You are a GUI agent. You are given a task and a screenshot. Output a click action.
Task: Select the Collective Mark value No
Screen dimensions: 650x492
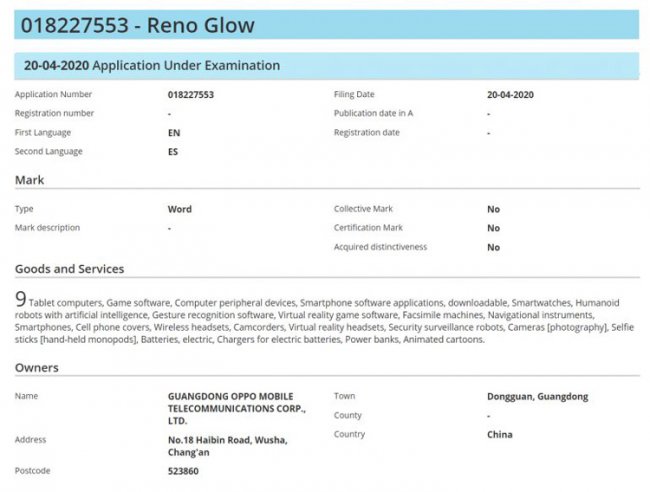pos(493,210)
